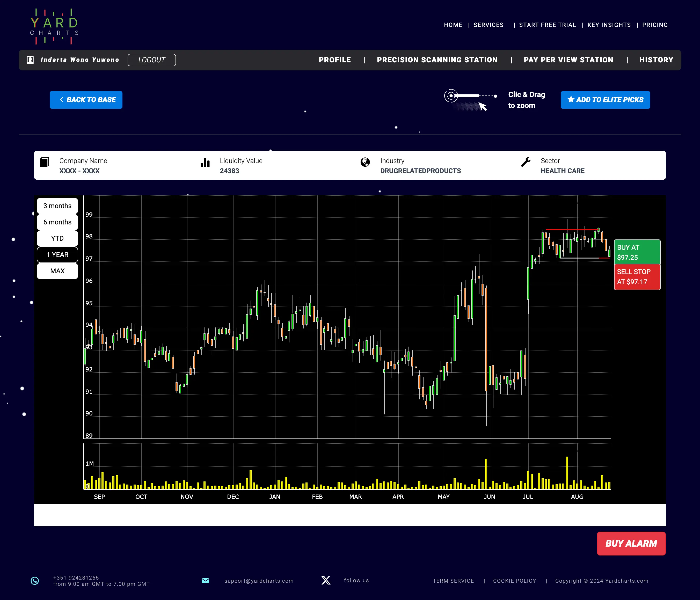Click the liquidity value 24383
This screenshot has width=700, height=600.
(229, 171)
